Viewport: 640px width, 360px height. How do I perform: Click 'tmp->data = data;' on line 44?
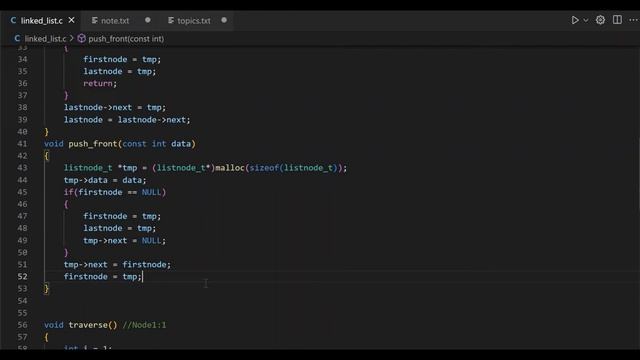click(105, 180)
